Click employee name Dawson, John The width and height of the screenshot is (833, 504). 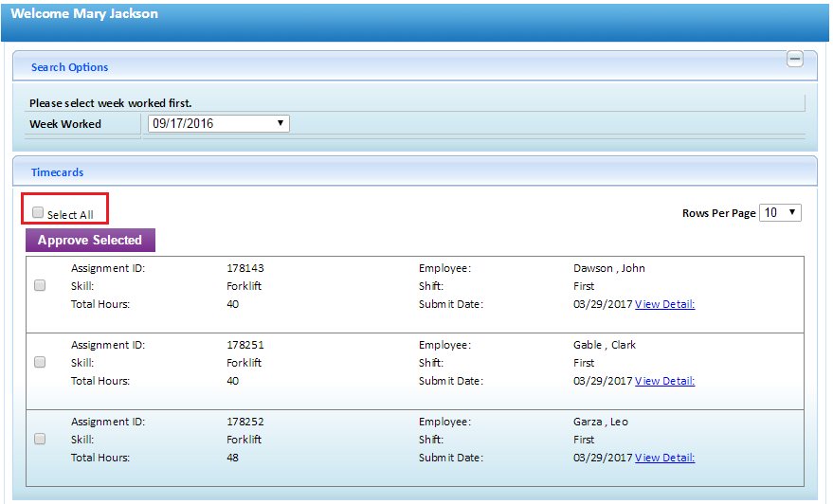[608, 268]
